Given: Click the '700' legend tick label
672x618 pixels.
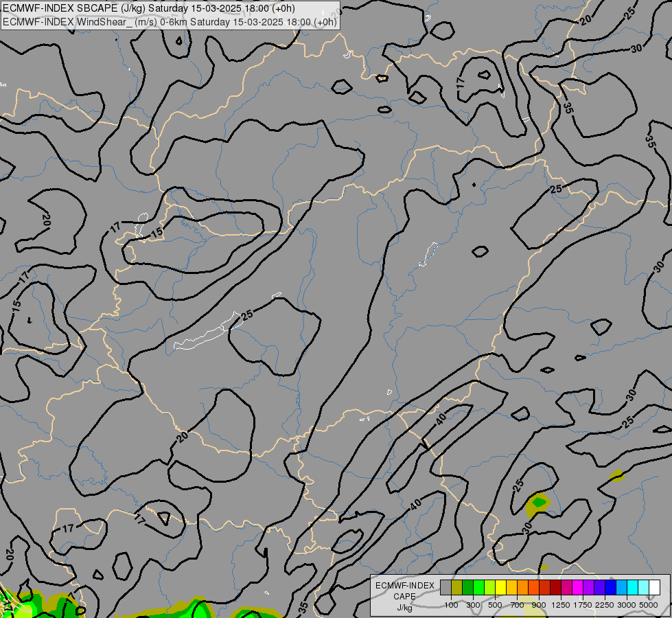Looking at the screenshot, I should [x=518, y=605].
